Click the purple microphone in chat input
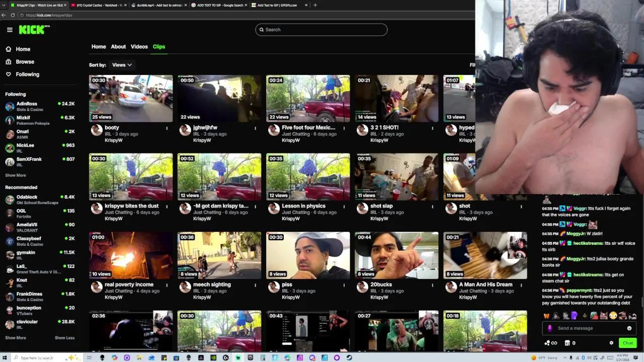644x362 pixels. [x=549, y=328]
